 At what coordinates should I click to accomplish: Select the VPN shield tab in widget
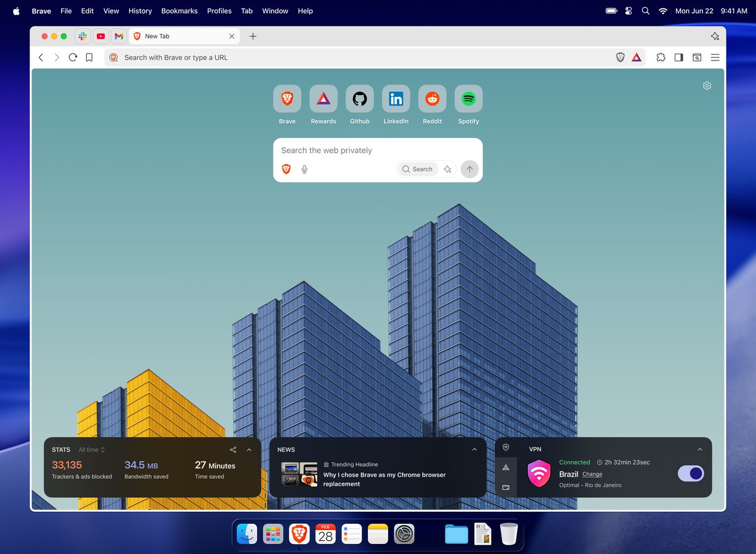[506, 447]
